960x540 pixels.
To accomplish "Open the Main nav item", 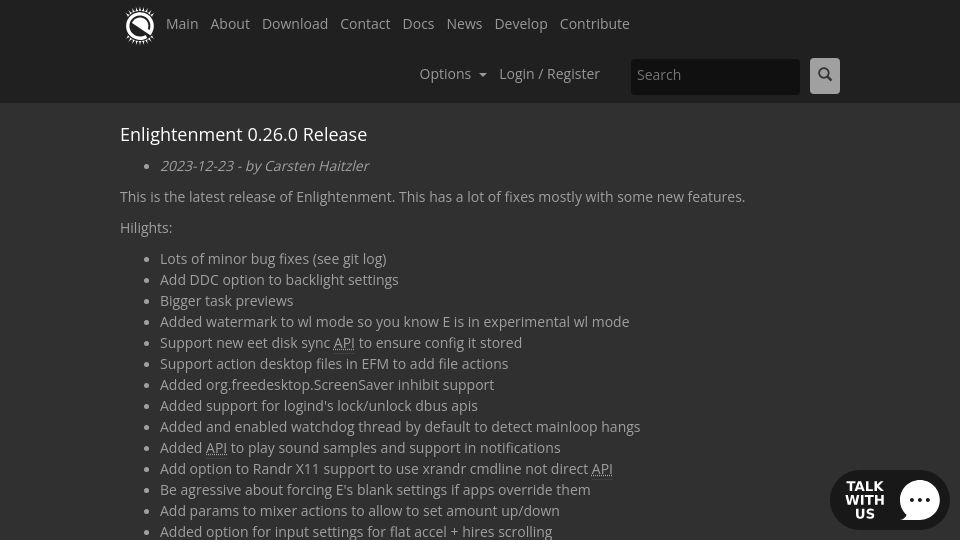I will 182,24.
